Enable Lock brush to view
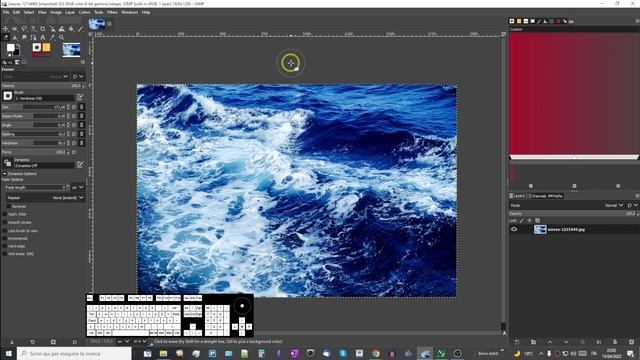The height and width of the screenshot is (360, 640). 5,230
